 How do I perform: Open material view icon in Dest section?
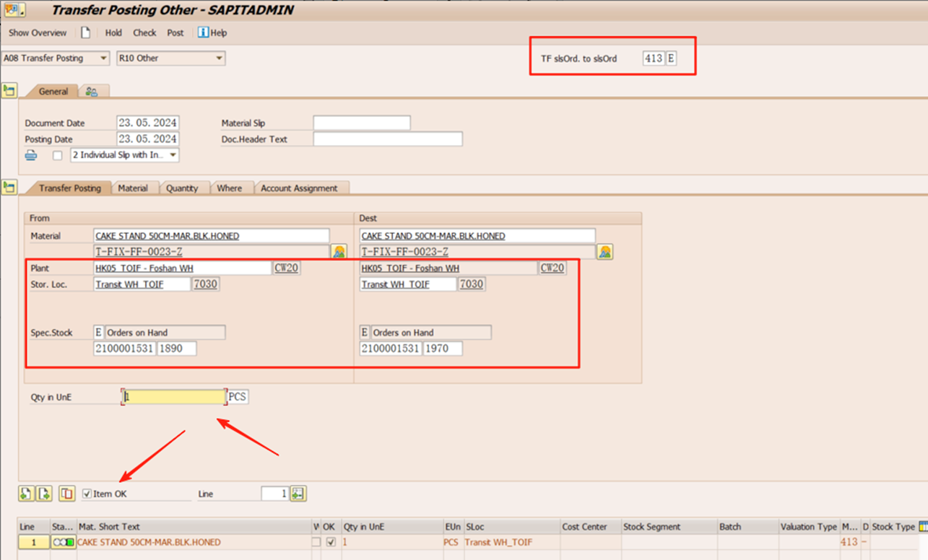(x=604, y=251)
